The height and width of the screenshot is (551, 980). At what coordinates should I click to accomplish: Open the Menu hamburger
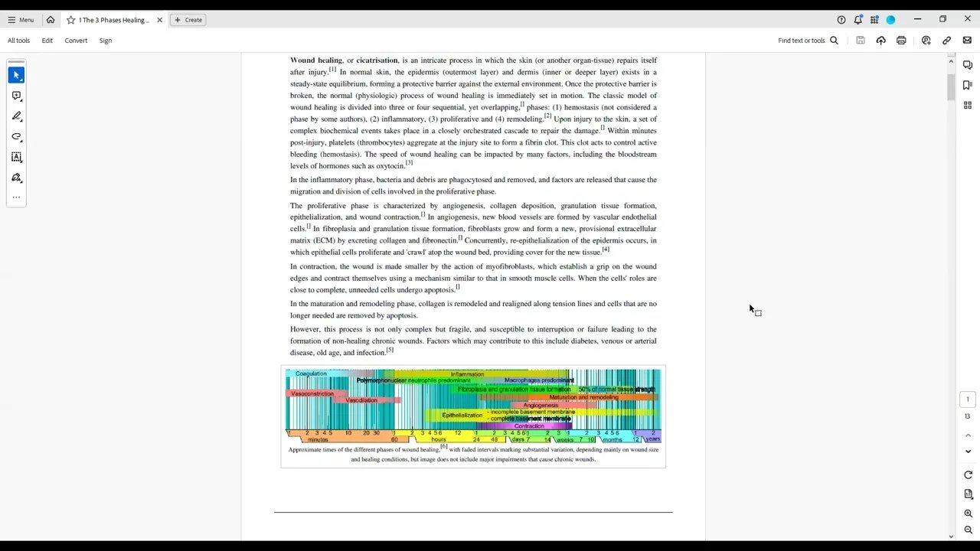click(21, 20)
